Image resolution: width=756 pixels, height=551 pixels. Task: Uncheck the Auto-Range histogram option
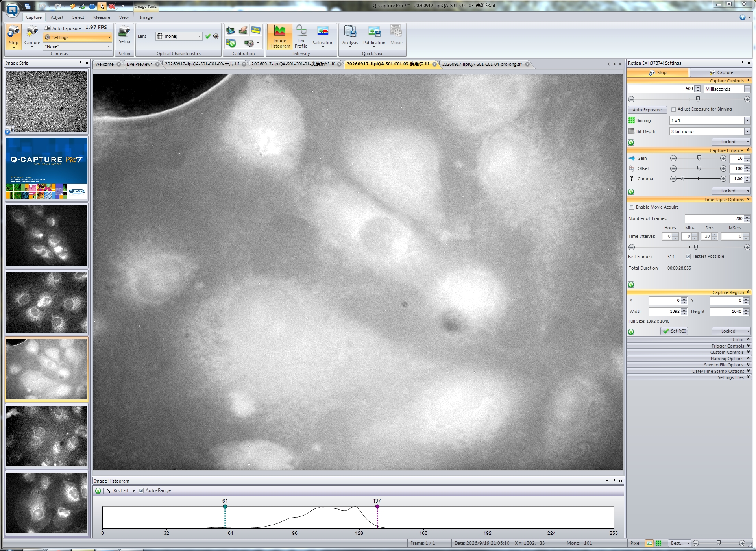[141, 491]
